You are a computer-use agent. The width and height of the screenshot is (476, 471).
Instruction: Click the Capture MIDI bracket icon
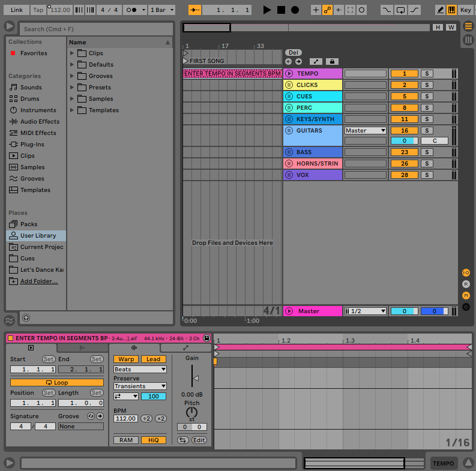click(351, 10)
